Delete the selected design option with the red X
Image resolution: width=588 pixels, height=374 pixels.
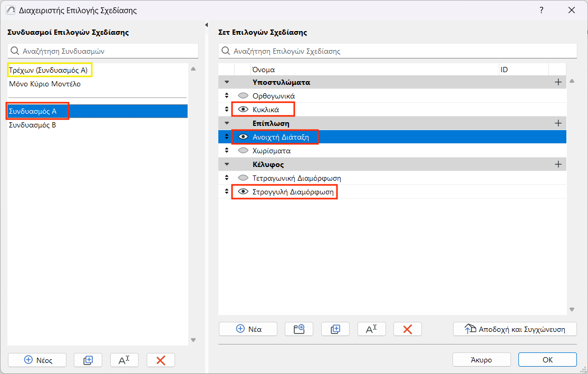tap(407, 329)
